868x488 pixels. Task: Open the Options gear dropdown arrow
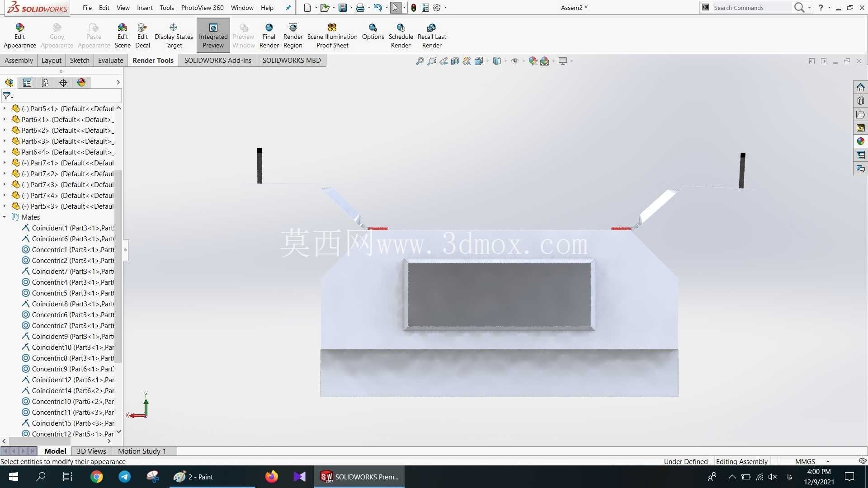coord(445,8)
